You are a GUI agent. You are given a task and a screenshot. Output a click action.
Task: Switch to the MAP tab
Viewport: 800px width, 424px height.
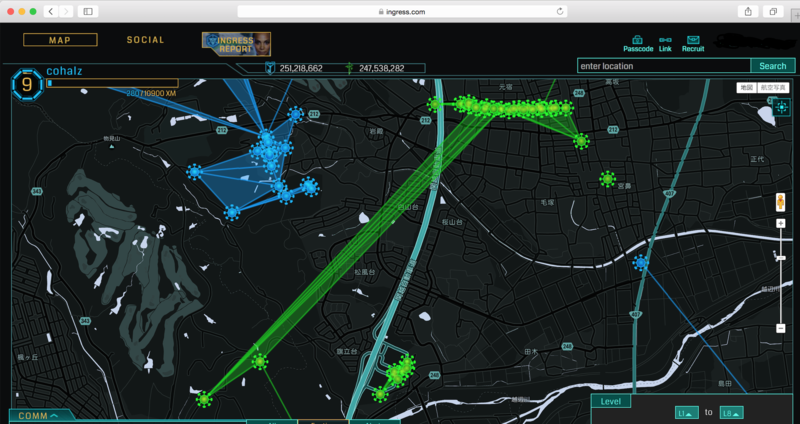[x=60, y=40]
